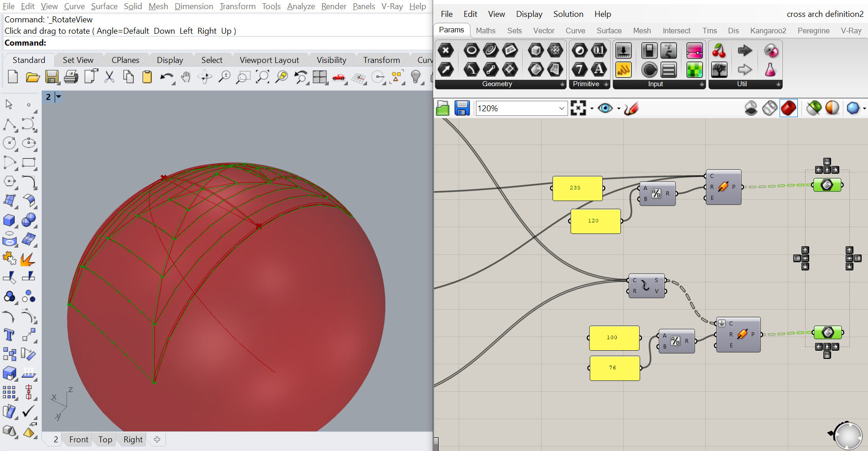Open the Zoom Extents dropdown arrow
This screenshot has width=868, height=451.
[x=592, y=109]
